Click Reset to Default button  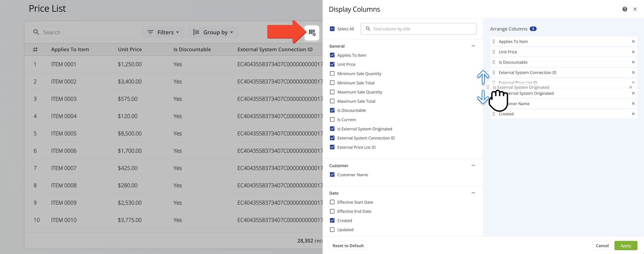(x=348, y=246)
